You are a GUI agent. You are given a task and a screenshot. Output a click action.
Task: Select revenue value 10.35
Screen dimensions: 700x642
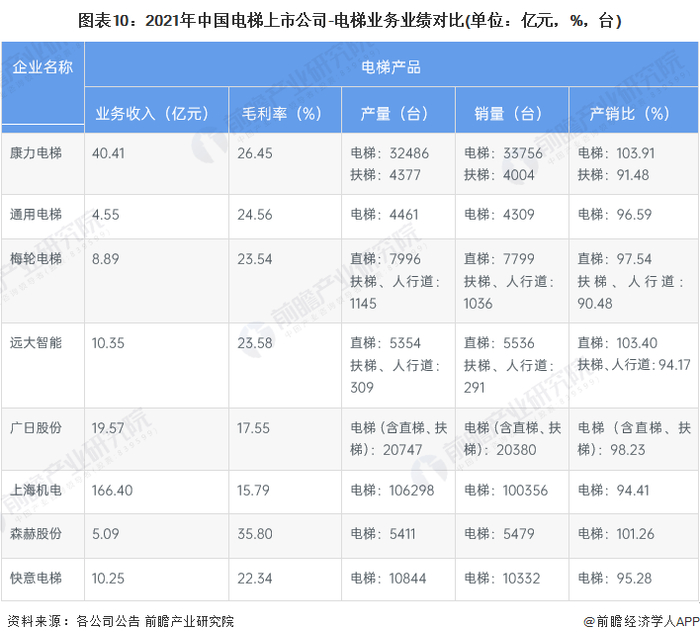pos(108,343)
